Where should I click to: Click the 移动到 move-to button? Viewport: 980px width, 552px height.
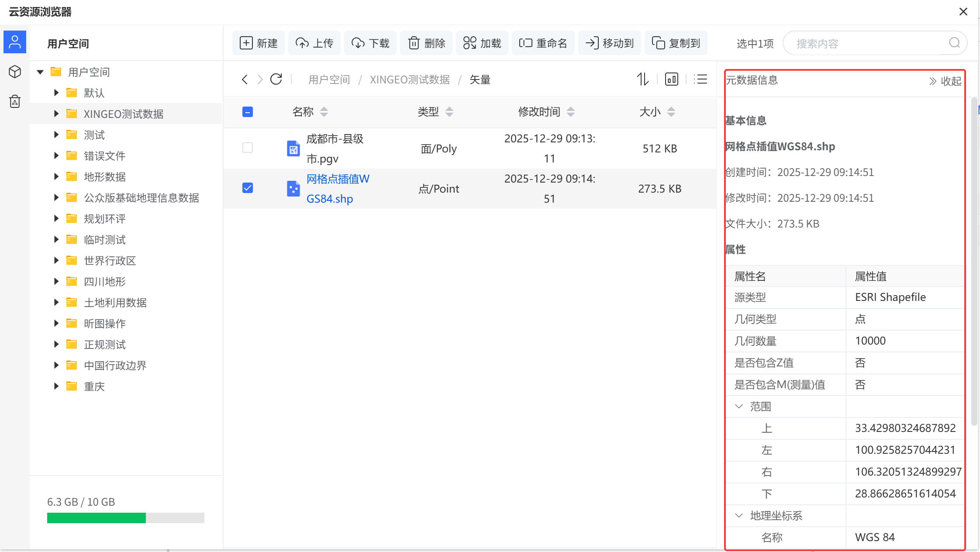click(x=610, y=43)
